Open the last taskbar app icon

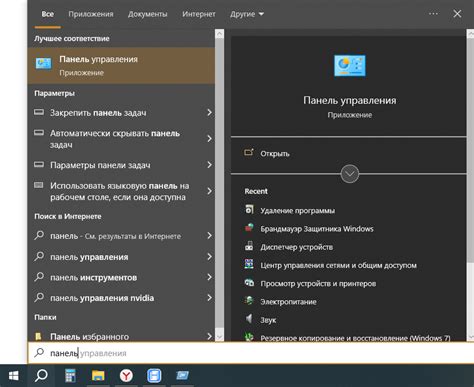pos(182,376)
